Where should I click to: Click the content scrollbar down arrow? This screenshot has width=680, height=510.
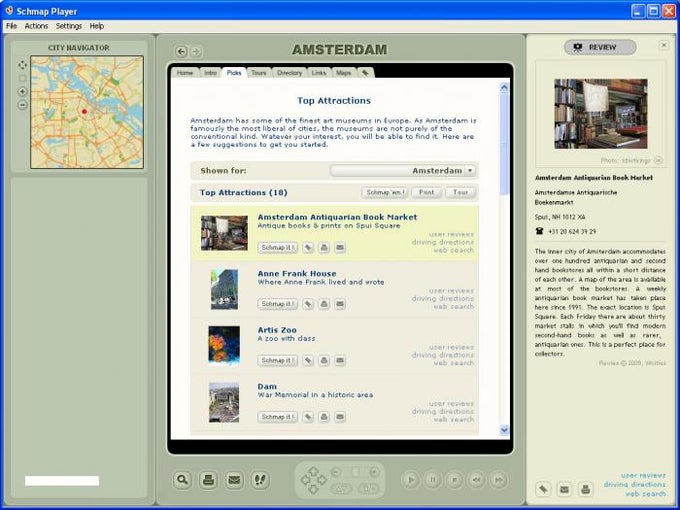[x=504, y=430]
